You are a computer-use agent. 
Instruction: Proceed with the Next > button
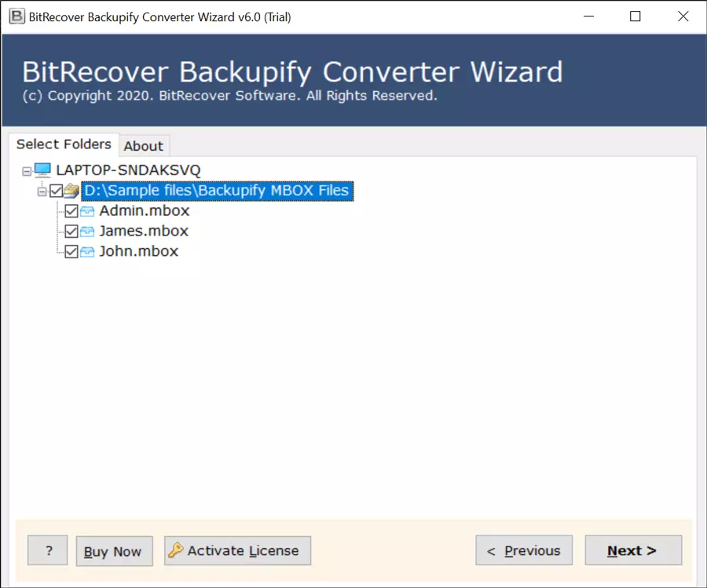633,550
